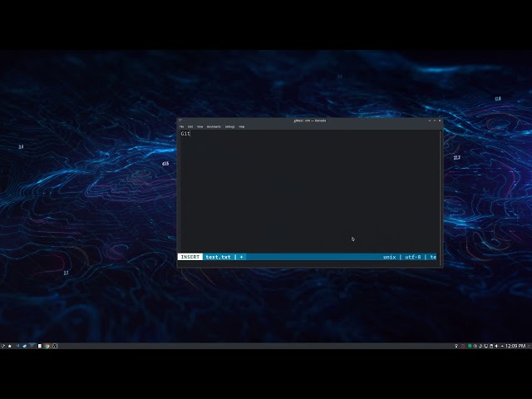Screen dimensions: 532x399
Task: Close the Konsole window
Action: (x=440, y=121)
